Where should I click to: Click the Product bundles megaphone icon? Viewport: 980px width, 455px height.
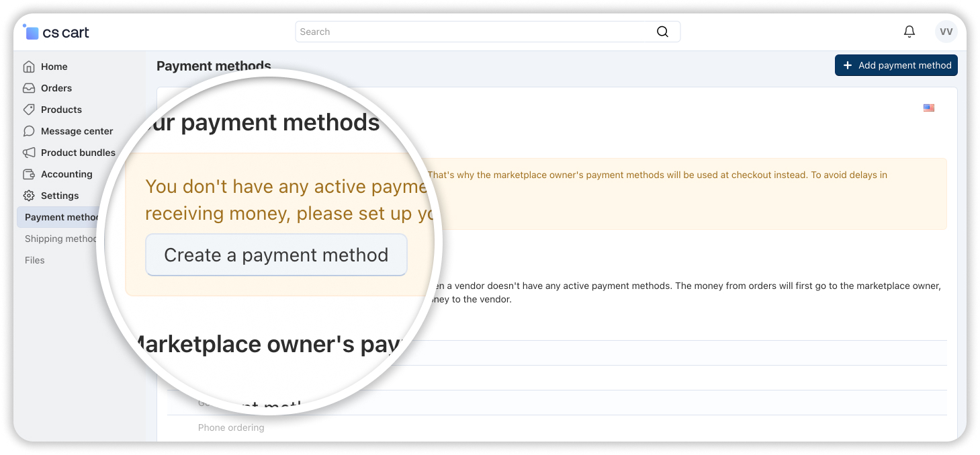coord(29,153)
